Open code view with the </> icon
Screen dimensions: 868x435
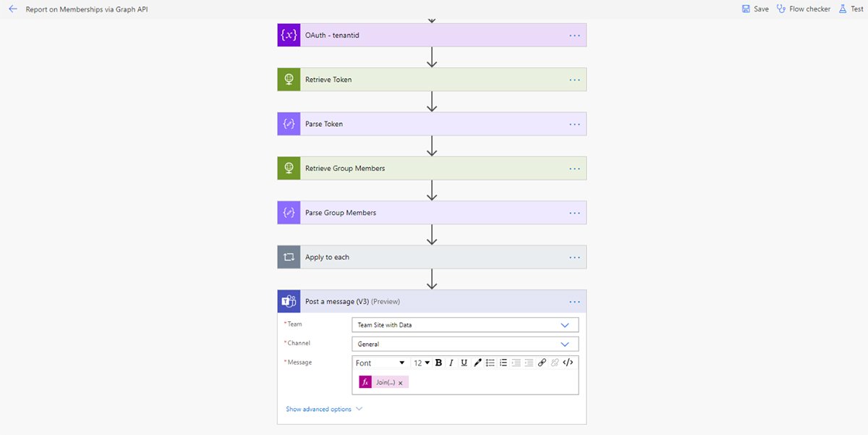pos(568,363)
